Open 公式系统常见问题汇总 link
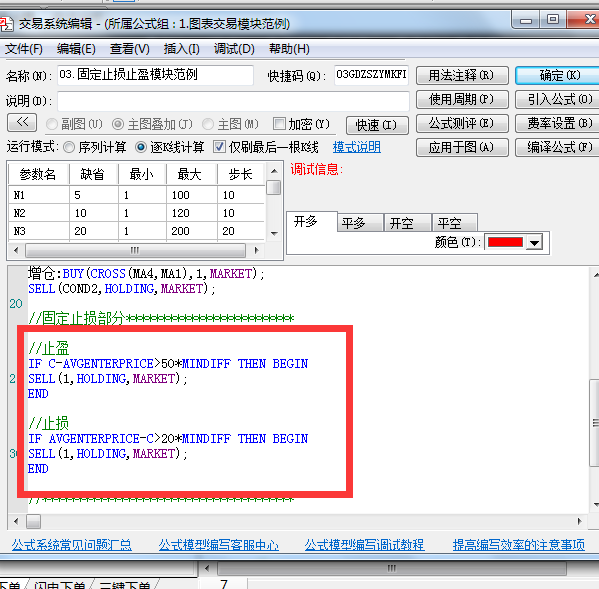 click(x=71, y=545)
